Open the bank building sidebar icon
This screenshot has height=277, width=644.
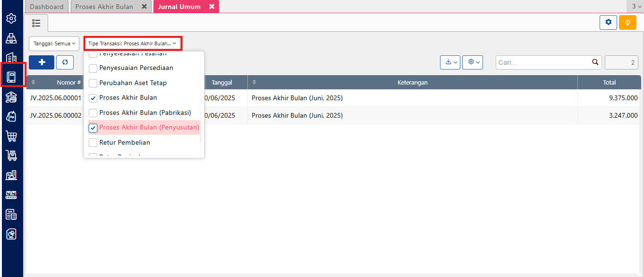pos(11,97)
